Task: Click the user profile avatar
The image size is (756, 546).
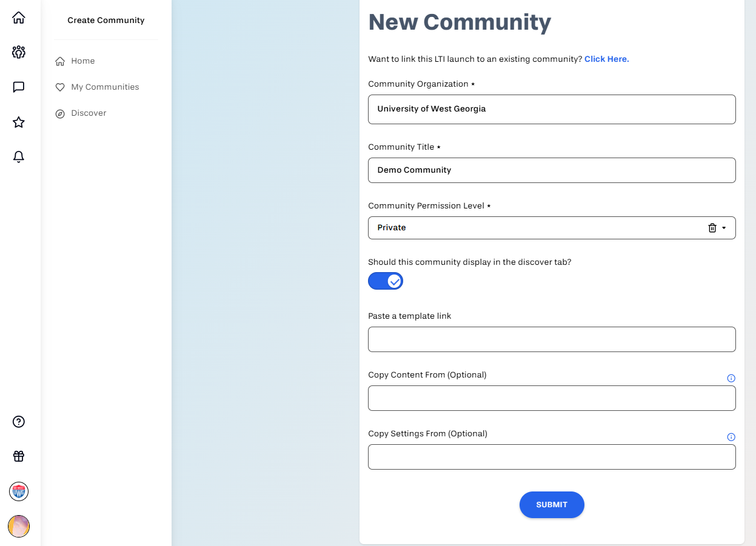Action: point(19,526)
